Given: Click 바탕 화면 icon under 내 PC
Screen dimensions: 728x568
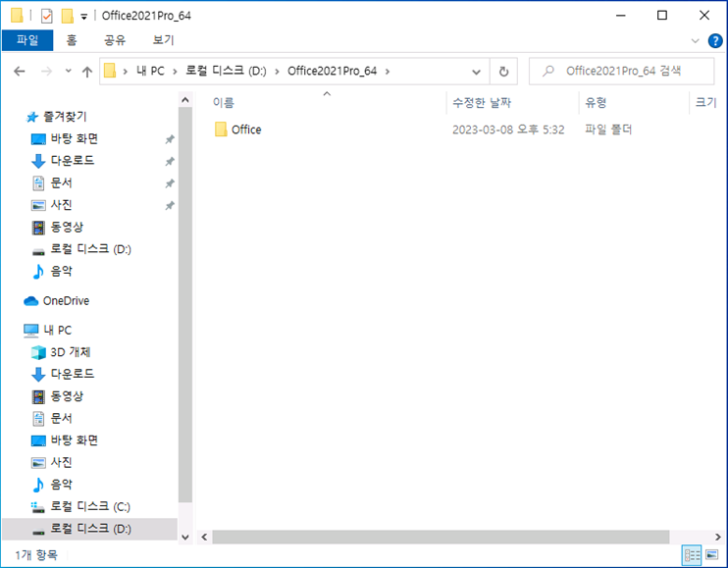Looking at the screenshot, I should click(x=38, y=440).
